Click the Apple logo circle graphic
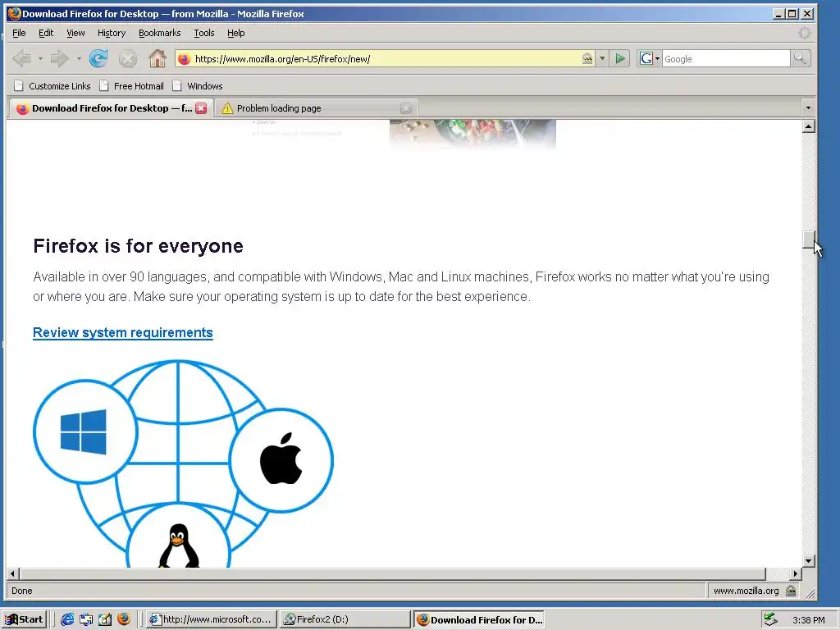 [282, 460]
